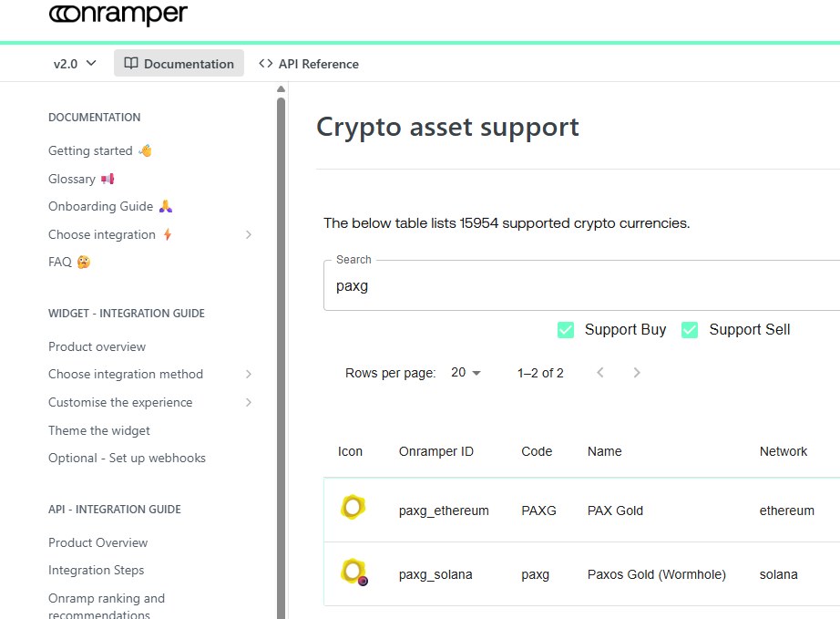The width and height of the screenshot is (840, 619).
Task: Open the Getting started page
Action: click(x=90, y=151)
